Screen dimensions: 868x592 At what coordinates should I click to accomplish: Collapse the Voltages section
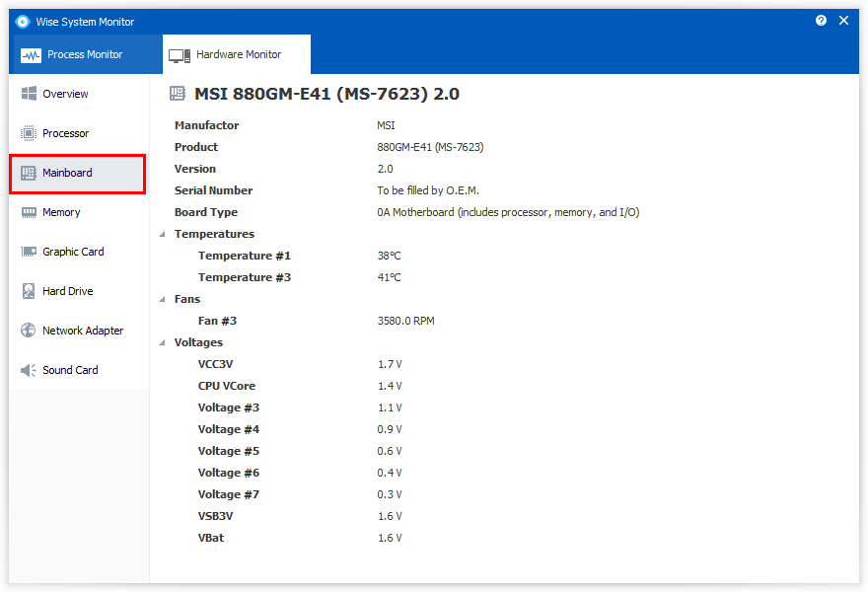click(162, 342)
